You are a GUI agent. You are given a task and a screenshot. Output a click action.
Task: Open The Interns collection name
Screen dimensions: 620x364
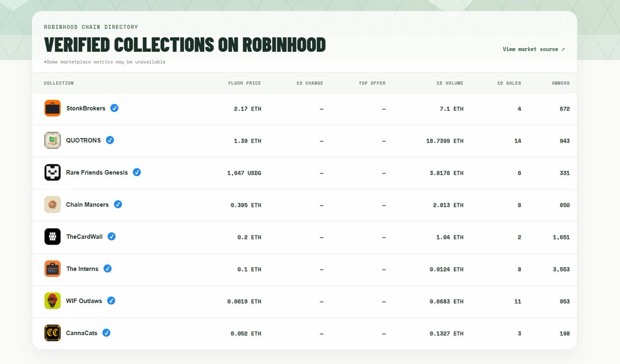click(82, 269)
